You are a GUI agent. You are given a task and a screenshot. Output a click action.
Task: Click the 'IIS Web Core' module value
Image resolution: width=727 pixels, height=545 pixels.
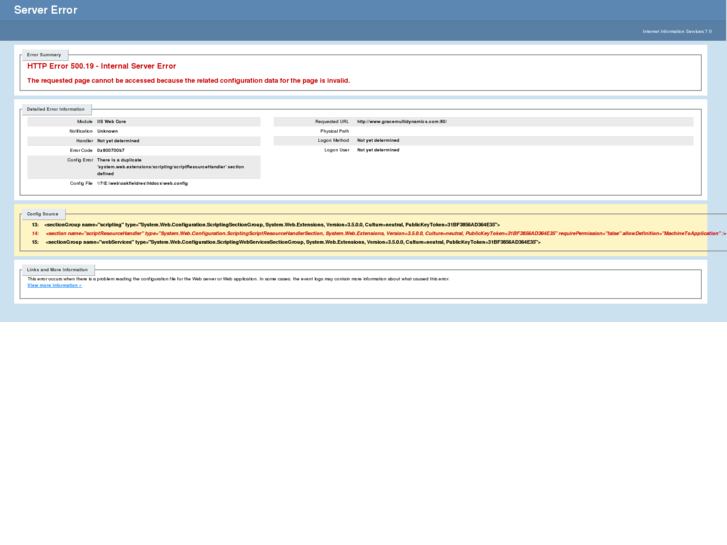click(111, 122)
